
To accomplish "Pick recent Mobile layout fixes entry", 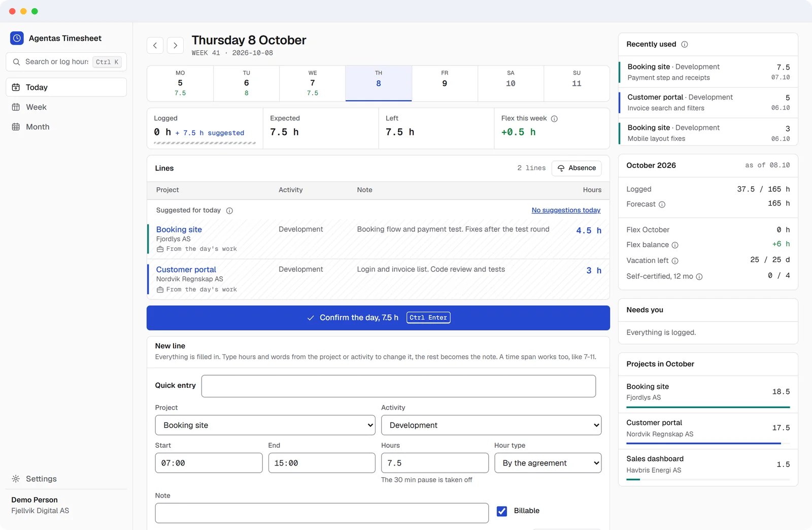I will (x=708, y=133).
